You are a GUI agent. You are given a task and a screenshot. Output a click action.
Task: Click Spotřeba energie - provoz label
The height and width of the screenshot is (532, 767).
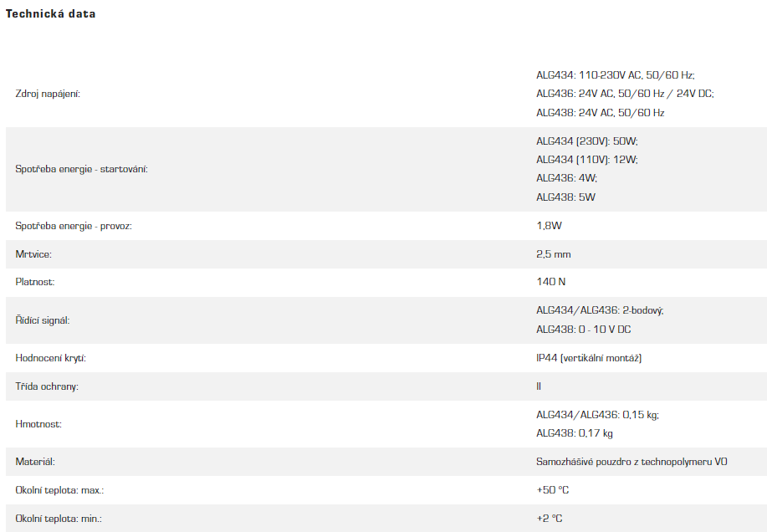(74, 226)
